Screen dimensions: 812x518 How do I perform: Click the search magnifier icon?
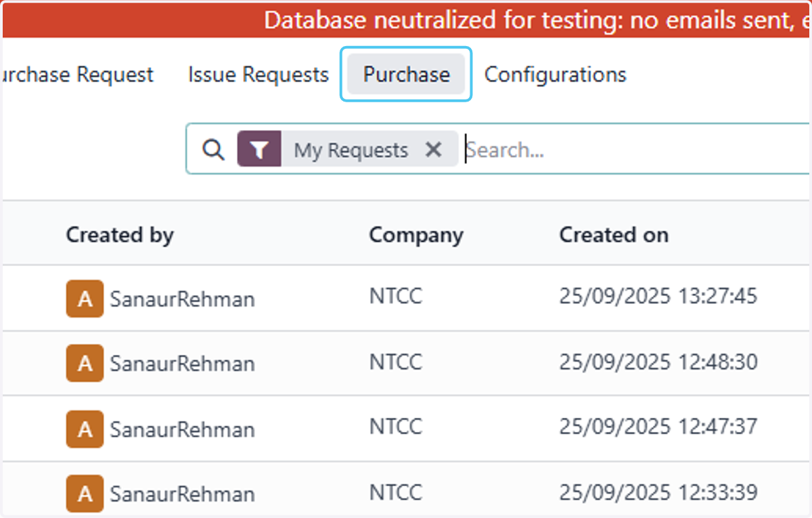[x=214, y=150]
